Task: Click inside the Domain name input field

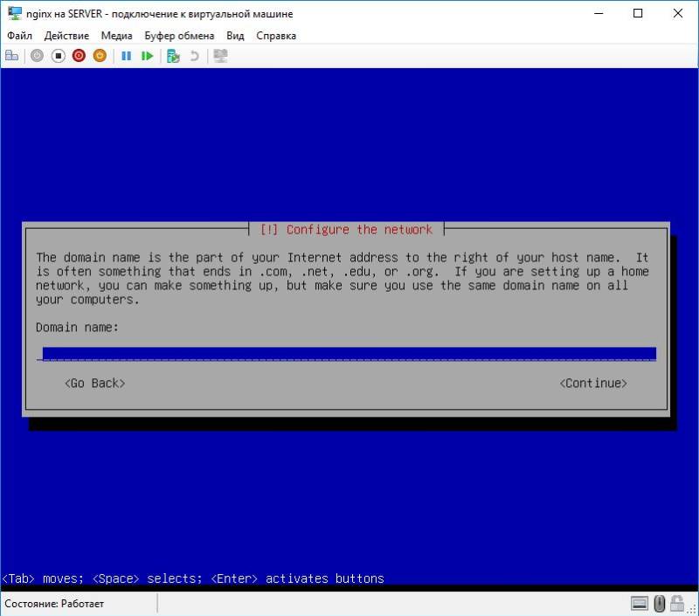Action: coord(346,351)
